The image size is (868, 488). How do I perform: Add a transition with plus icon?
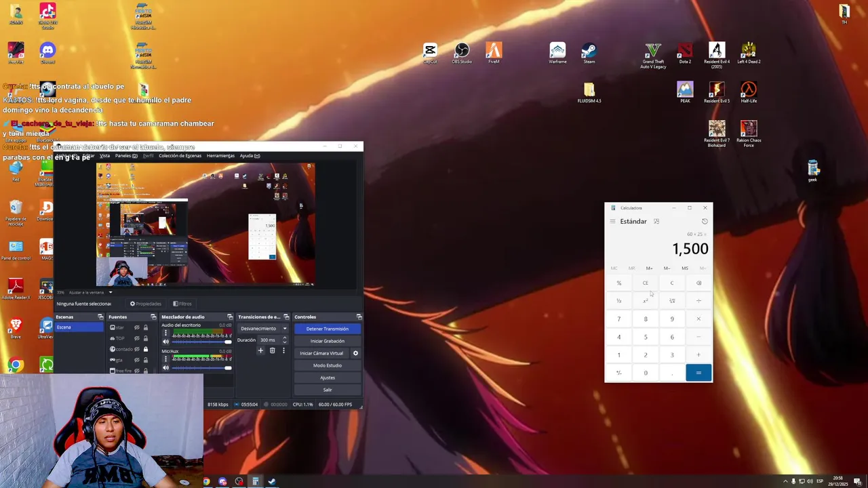tap(260, 350)
